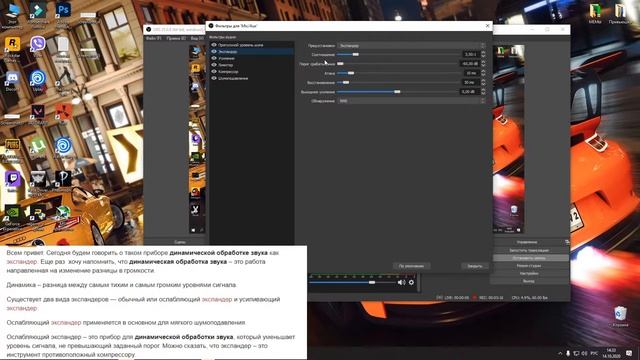Open the Правка menu in OBS window
Viewport: 640px width, 360px height.
[176, 38]
